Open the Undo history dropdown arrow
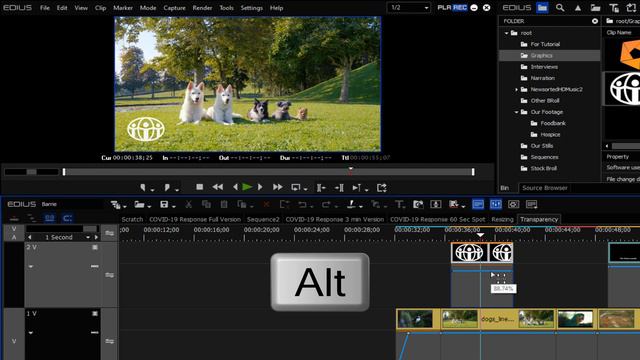Screen dimensions: 640x360 (311, 206)
